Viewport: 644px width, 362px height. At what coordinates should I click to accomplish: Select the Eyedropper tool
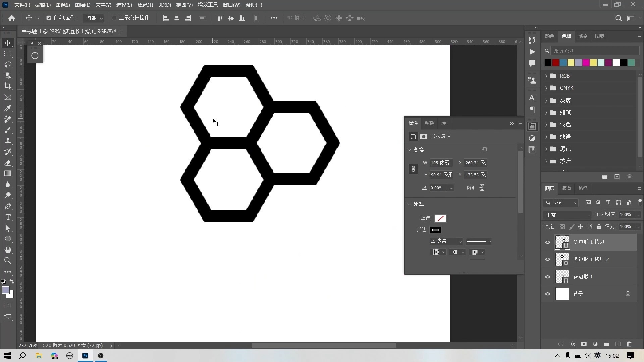pyautogui.click(x=8, y=108)
